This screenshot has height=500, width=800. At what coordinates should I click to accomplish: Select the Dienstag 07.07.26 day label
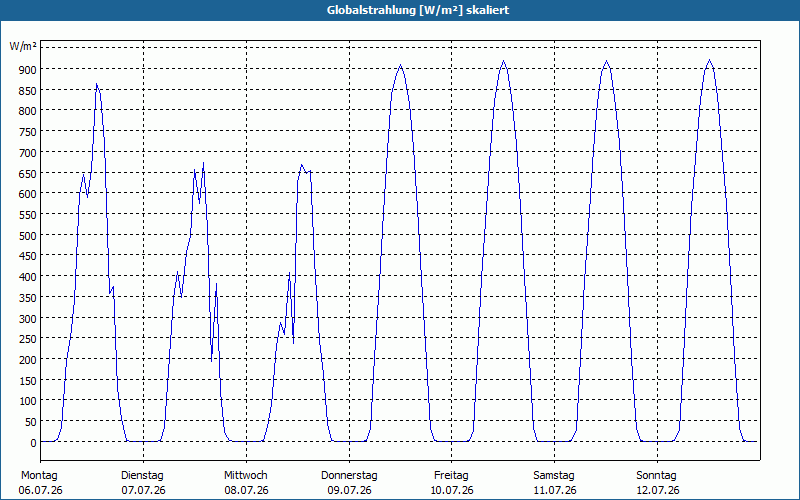tap(143, 483)
